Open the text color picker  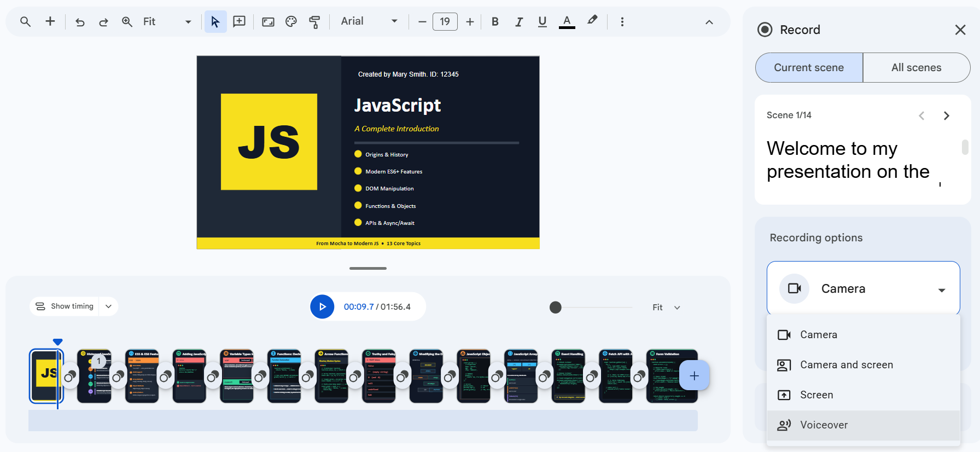pos(567,22)
